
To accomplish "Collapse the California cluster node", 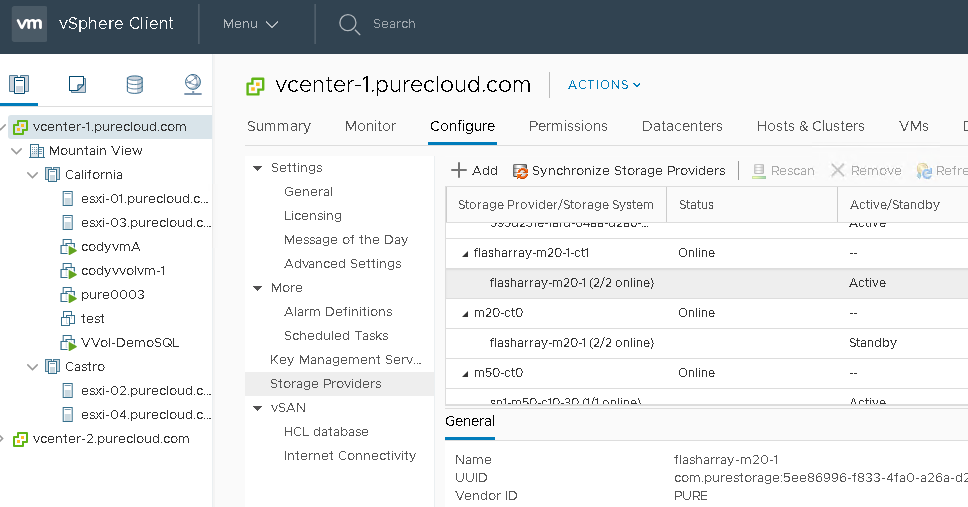I will click(x=32, y=175).
